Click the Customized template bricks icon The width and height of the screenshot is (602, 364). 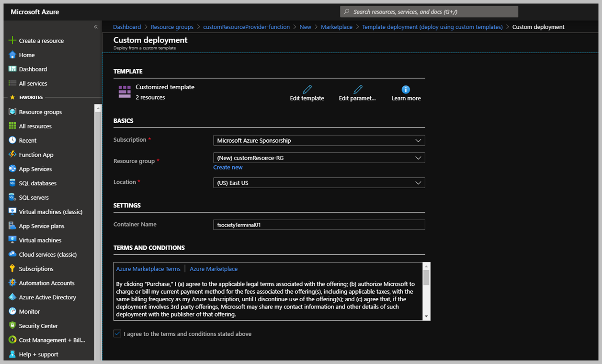(125, 92)
